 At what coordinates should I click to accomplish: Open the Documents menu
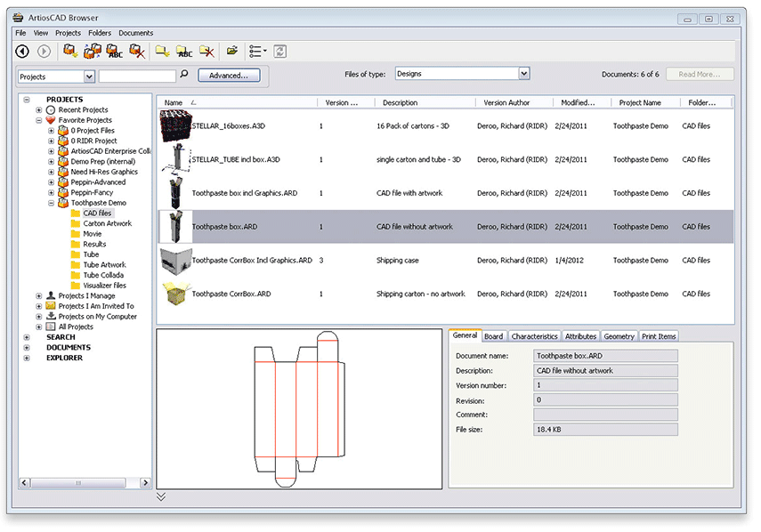click(x=136, y=33)
